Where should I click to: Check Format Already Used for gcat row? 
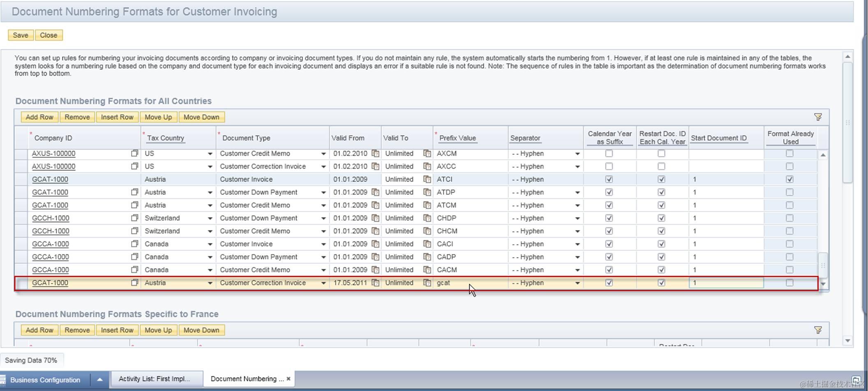click(790, 283)
